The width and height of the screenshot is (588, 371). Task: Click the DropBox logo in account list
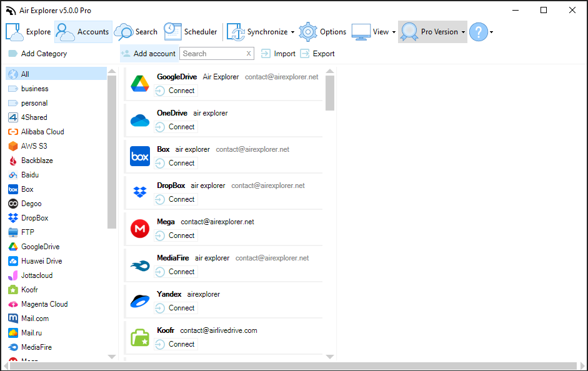[x=140, y=192]
